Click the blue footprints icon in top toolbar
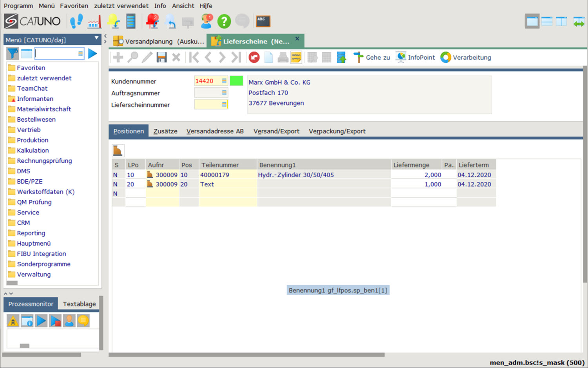This screenshot has height=368, width=588. pyautogui.click(x=76, y=21)
